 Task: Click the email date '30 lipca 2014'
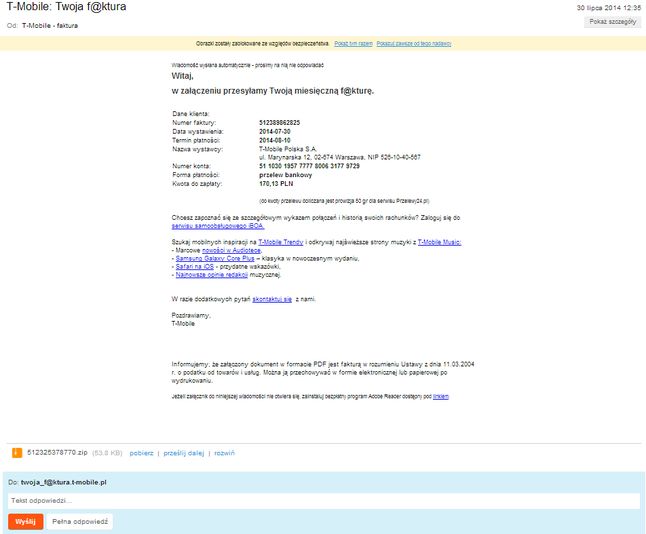tap(599, 8)
